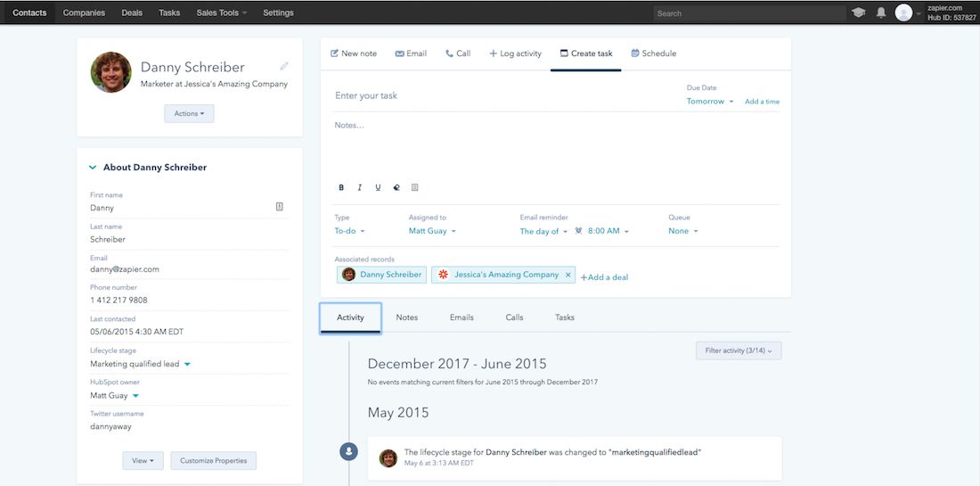Click the clear formatting eraser icon

(x=396, y=187)
